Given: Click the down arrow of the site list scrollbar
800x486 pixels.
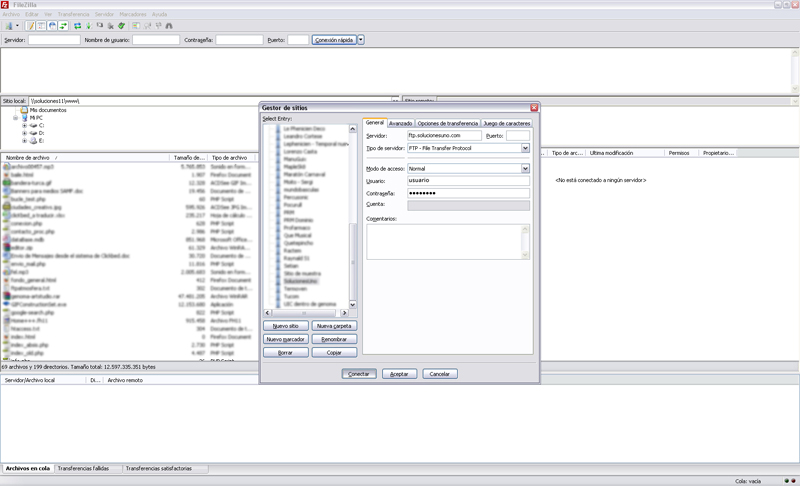Looking at the screenshot, I should pyautogui.click(x=353, y=304).
